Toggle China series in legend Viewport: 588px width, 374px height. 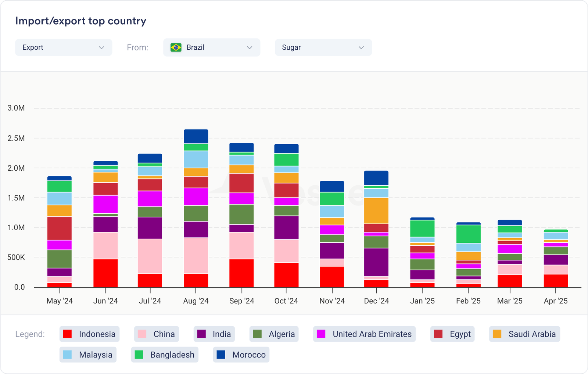(x=157, y=334)
